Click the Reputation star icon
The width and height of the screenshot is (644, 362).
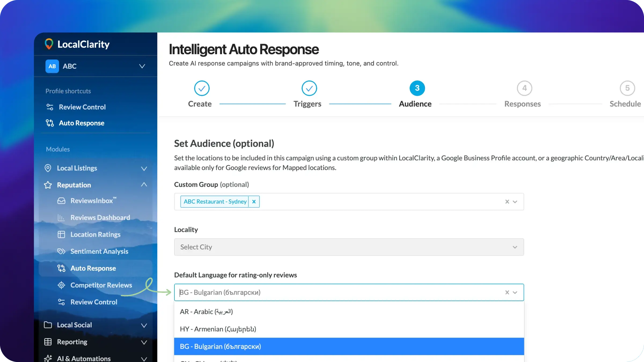(48, 185)
